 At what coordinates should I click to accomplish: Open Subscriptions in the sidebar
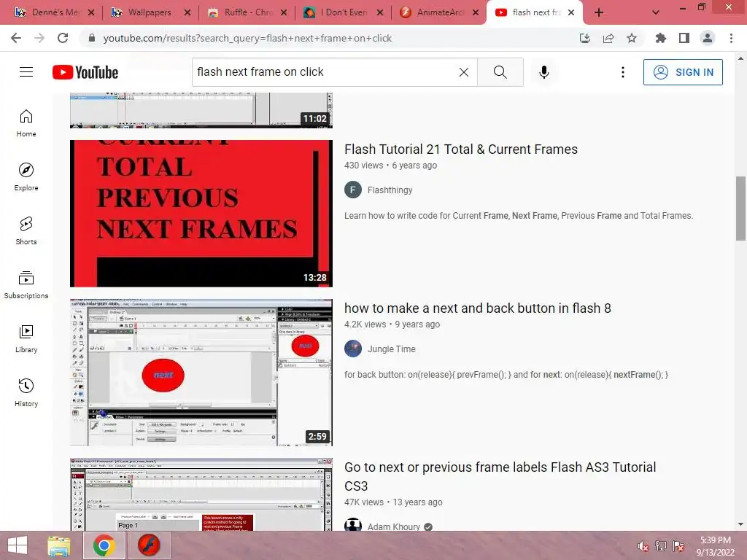click(26, 285)
